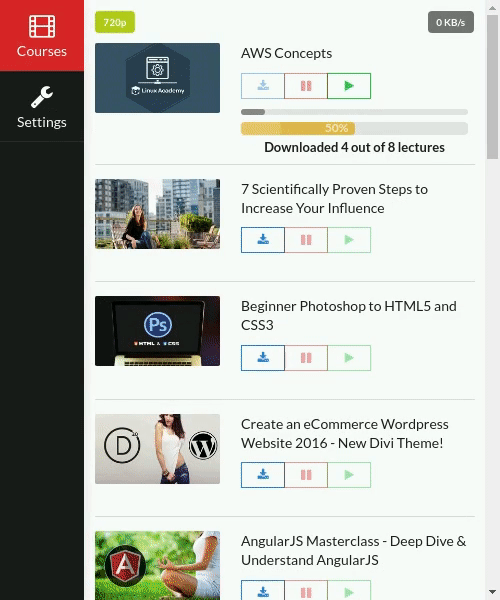The height and width of the screenshot is (600, 500).
Task: Open the Courses tab in sidebar
Action: [42, 36]
